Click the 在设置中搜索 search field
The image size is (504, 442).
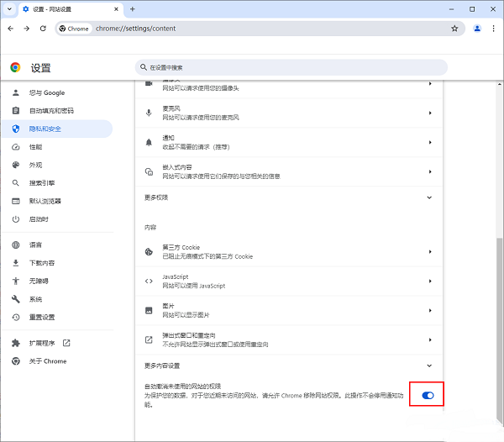[x=291, y=67]
